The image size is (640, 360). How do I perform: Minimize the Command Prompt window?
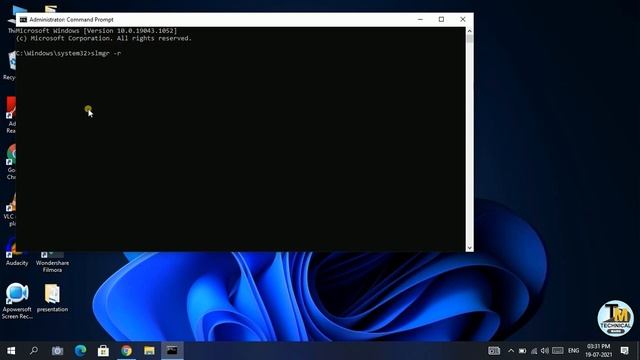point(420,20)
